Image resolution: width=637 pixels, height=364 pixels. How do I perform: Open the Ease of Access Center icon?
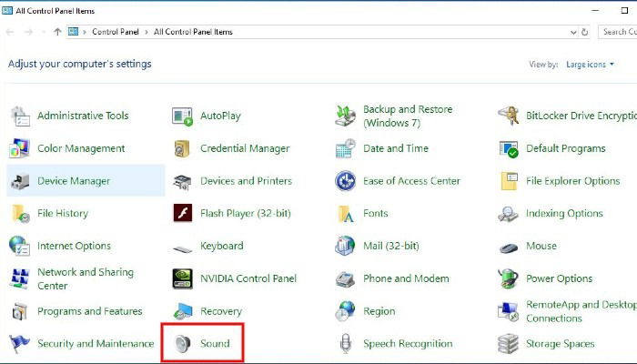(345, 181)
